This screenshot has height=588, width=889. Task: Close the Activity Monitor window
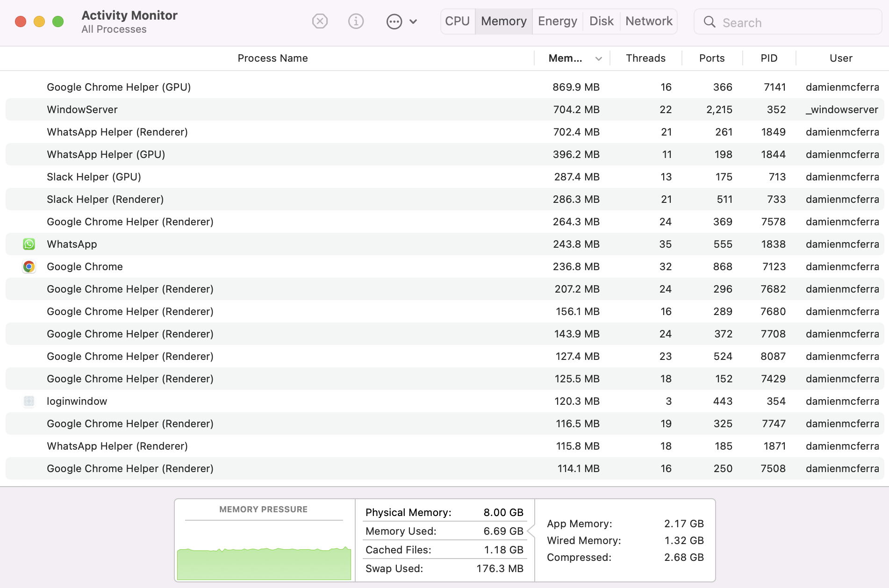click(21, 22)
